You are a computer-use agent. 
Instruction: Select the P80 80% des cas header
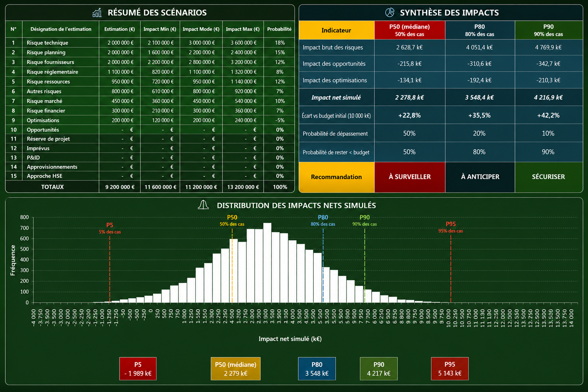(x=480, y=30)
